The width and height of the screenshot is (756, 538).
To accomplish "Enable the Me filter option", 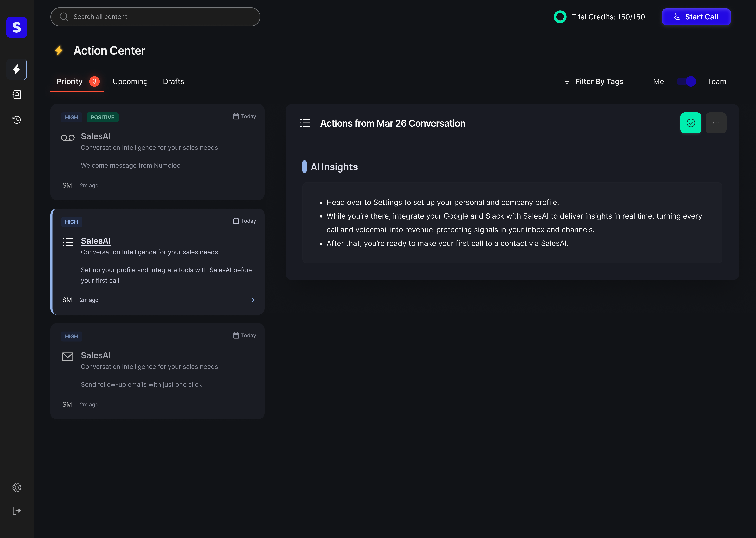I will [658, 82].
